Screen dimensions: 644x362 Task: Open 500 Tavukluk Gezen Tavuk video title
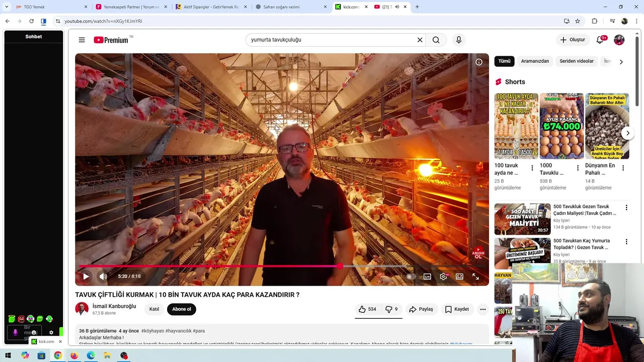585,210
